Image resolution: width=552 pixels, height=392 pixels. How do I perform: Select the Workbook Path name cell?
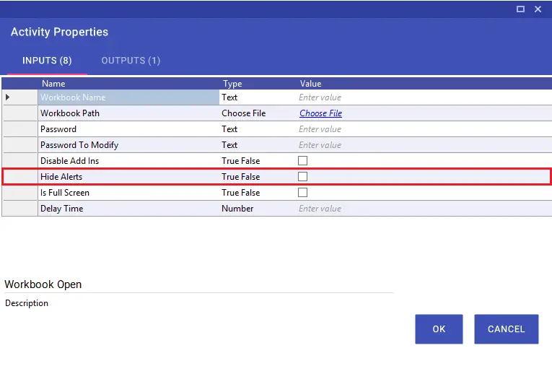click(x=128, y=113)
